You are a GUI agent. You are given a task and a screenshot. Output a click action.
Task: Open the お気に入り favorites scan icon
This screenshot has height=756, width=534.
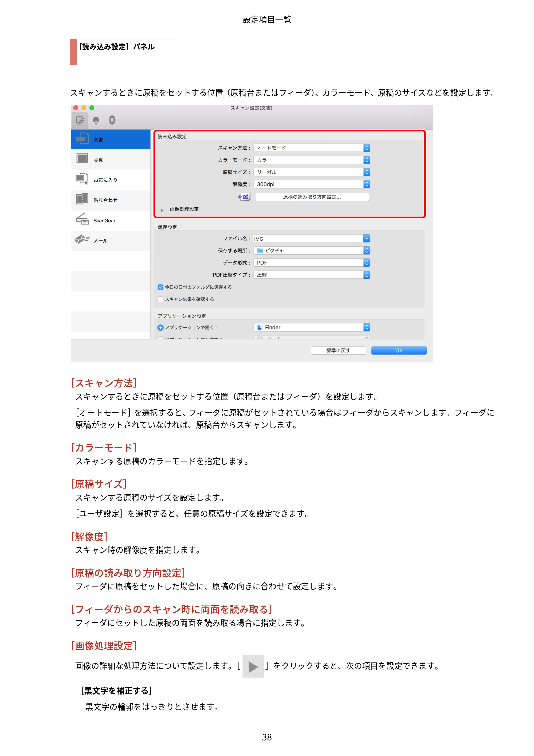pos(82,179)
